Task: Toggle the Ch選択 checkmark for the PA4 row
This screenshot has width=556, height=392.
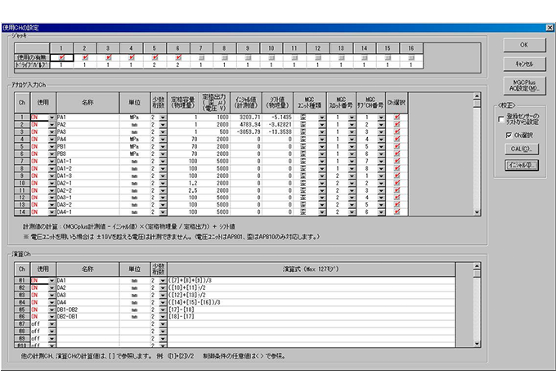Action: pyautogui.click(x=397, y=139)
